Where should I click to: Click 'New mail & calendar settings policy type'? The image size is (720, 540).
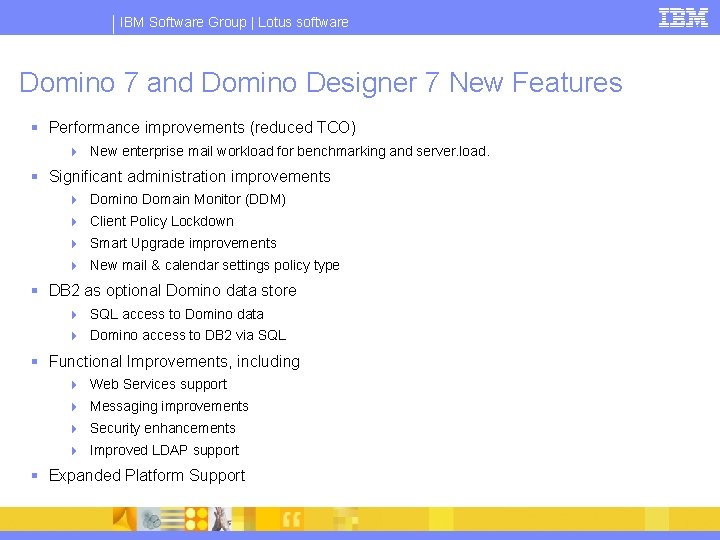point(214,265)
